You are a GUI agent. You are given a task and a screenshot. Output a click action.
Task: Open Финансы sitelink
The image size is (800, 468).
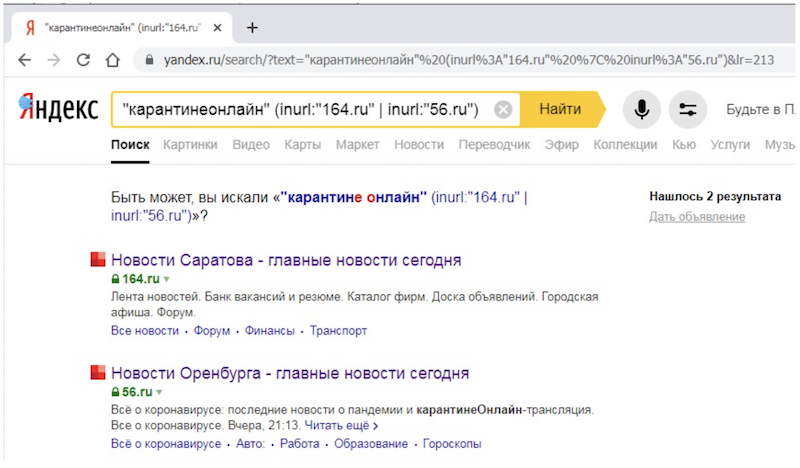coord(269,331)
